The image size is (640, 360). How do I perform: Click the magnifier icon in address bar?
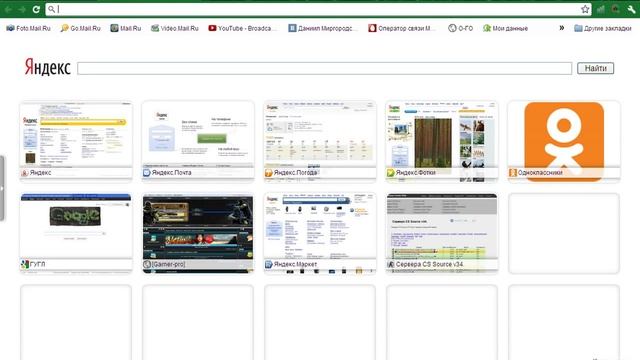51,9
